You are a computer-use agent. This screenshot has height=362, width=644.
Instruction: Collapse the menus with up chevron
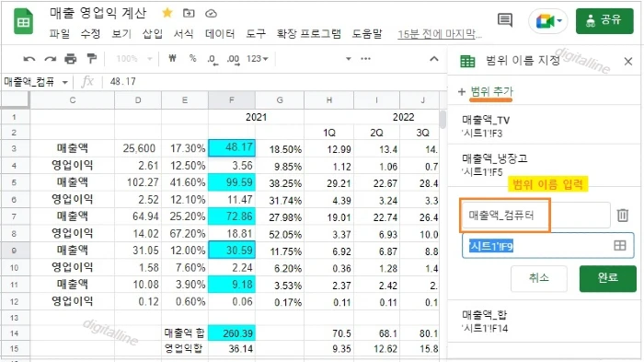tap(434, 59)
